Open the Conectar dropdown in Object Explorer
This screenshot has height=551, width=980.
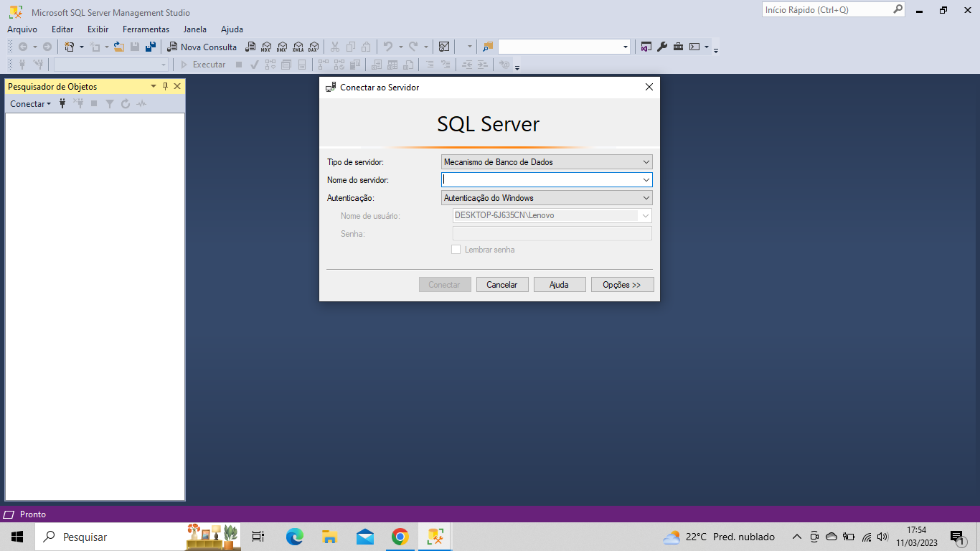coord(30,104)
